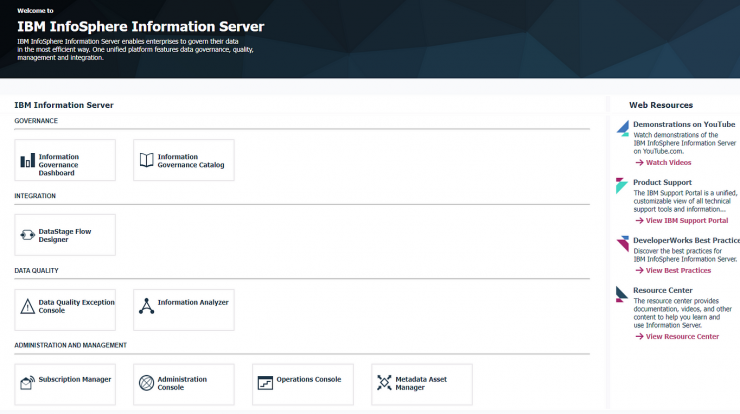Click the arrow next to View Resource Center
Screen dimensions: 740x414
pos(639,337)
